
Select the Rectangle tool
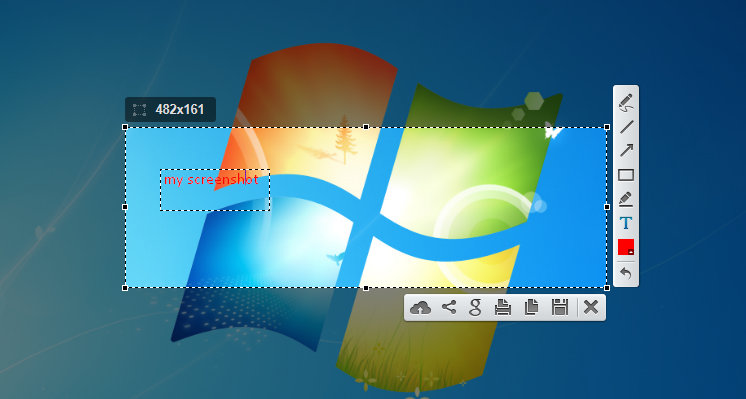[626, 175]
